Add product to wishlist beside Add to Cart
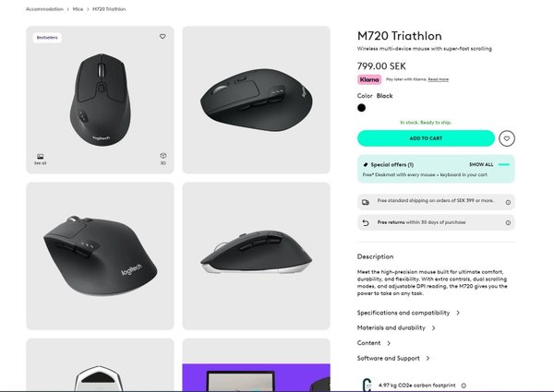Viewport: 554px width, 392px height. (x=506, y=138)
